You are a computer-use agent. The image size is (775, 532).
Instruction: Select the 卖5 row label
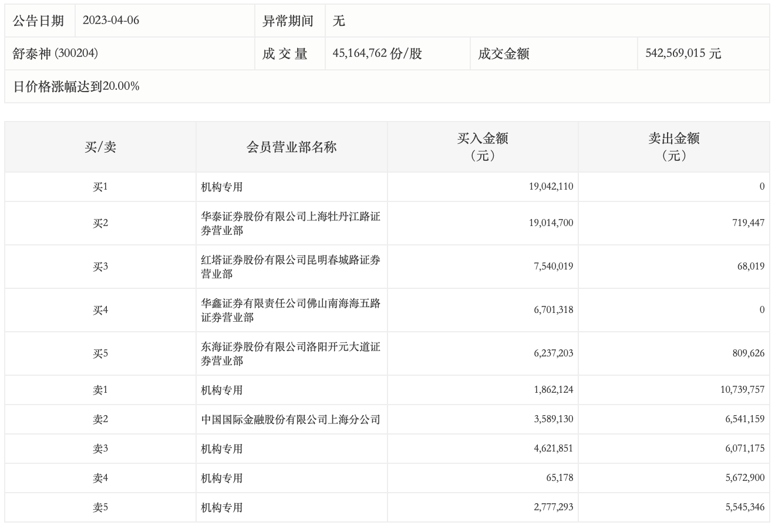[100, 507]
